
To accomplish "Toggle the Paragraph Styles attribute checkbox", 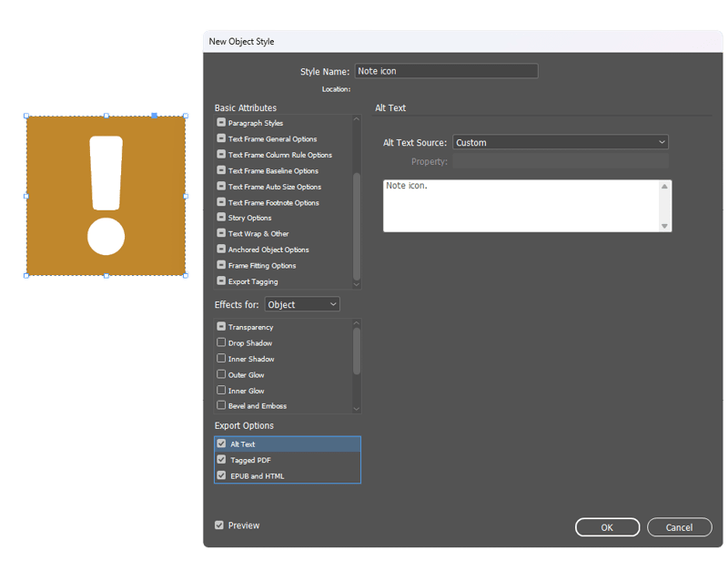I will 219,123.
